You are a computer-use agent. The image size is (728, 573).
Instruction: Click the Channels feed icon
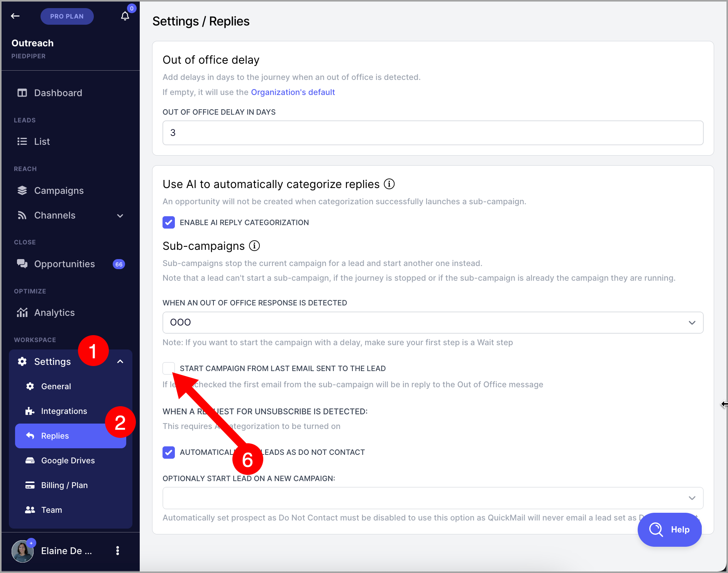22,215
